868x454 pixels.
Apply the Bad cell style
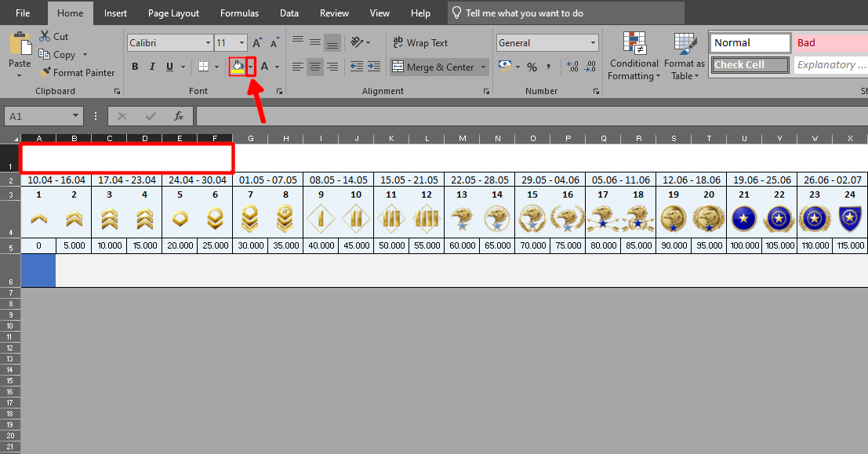pyautogui.click(x=830, y=42)
